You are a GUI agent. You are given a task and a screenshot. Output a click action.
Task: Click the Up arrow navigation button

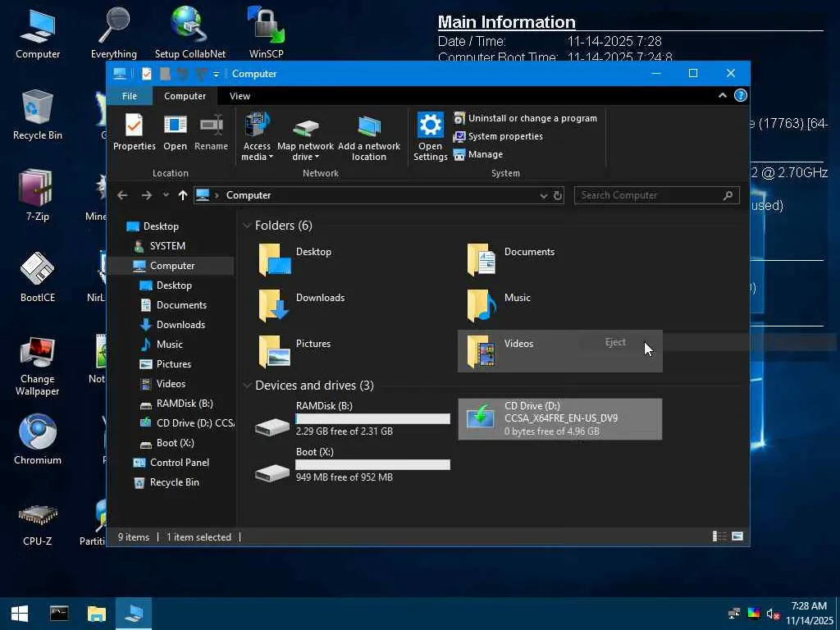click(182, 195)
